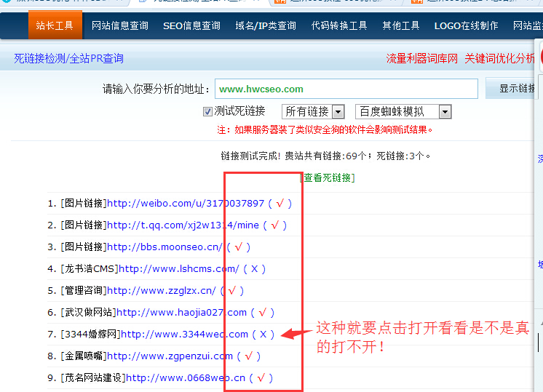Open the bbs.moonseo.cn link
543x392 pixels.
click(x=165, y=247)
